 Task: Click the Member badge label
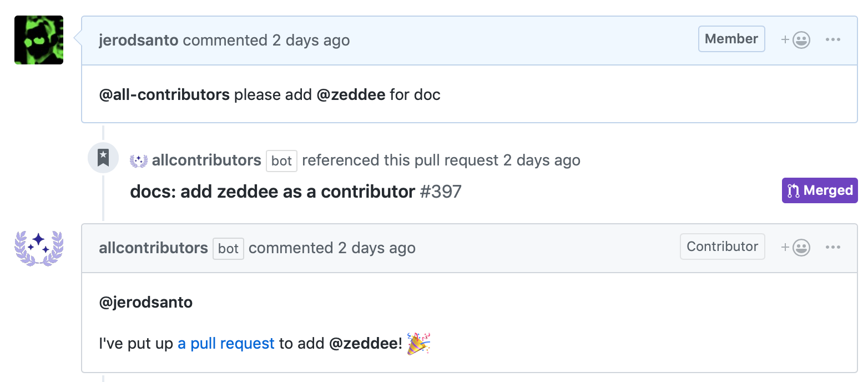pos(731,39)
